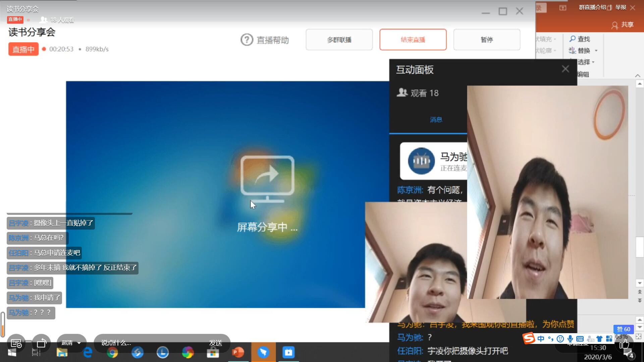Open Sogou emoji smiley icon
Viewport: 644px width, 362px height.
(560, 339)
